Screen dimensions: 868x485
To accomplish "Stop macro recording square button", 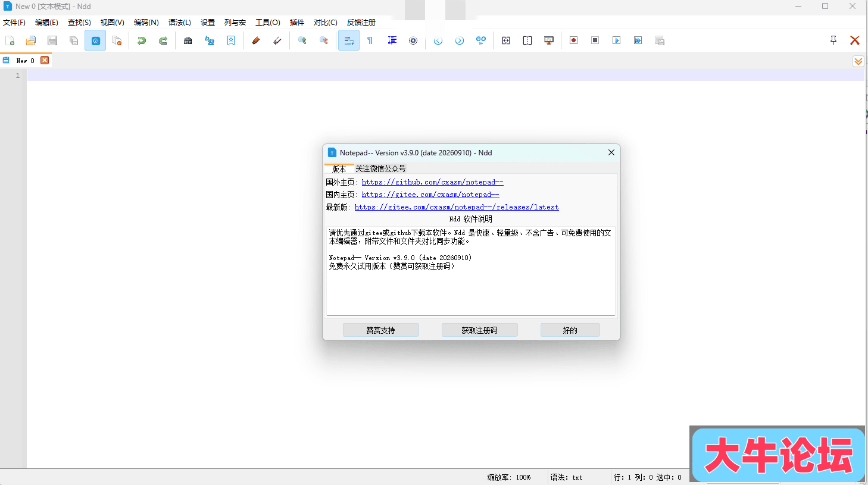I will 595,40.
